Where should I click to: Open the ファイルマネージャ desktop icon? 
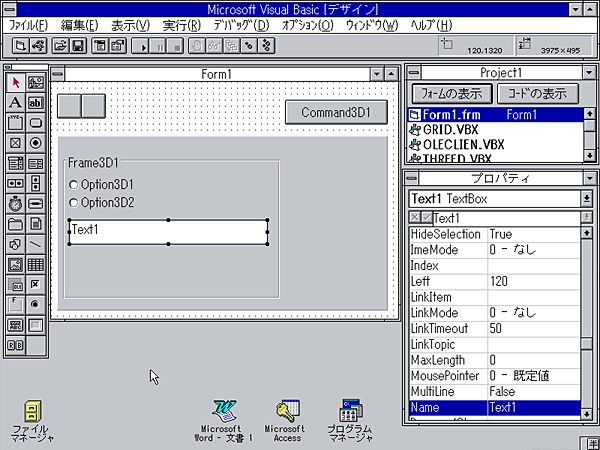(x=32, y=421)
